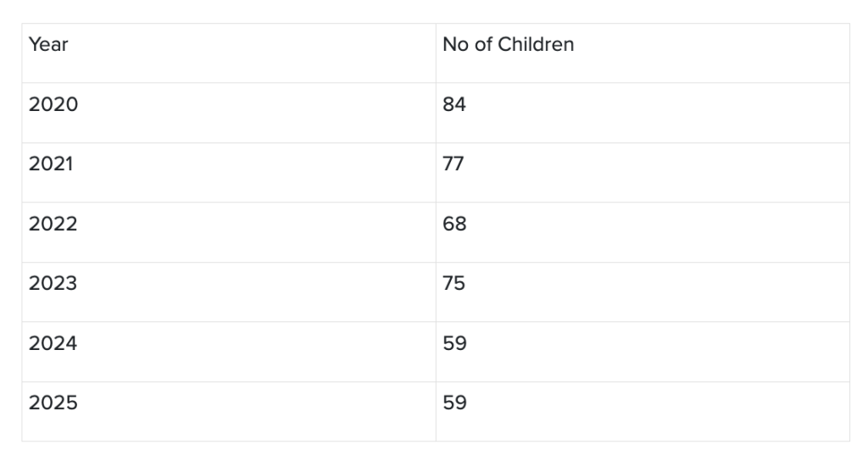Click the Year column header cell

pyautogui.click(x=229, y=53)
